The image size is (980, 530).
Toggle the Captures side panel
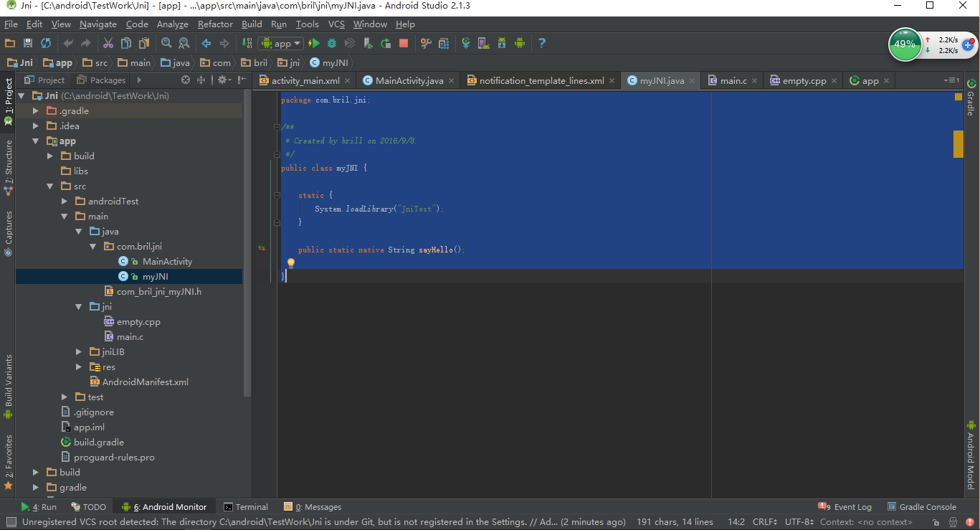point(8,233)
